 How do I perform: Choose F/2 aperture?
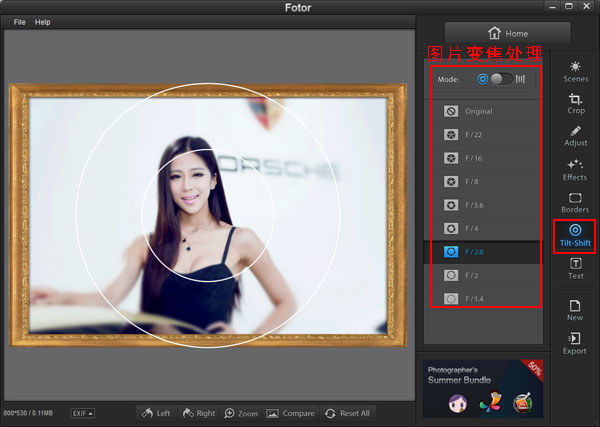[x=483, y=275]
